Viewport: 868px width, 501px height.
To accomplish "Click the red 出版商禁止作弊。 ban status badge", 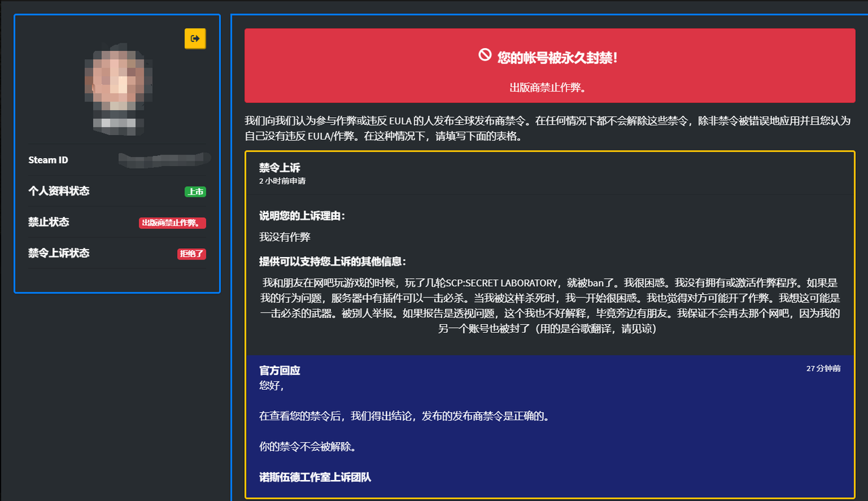I will 172,223.
